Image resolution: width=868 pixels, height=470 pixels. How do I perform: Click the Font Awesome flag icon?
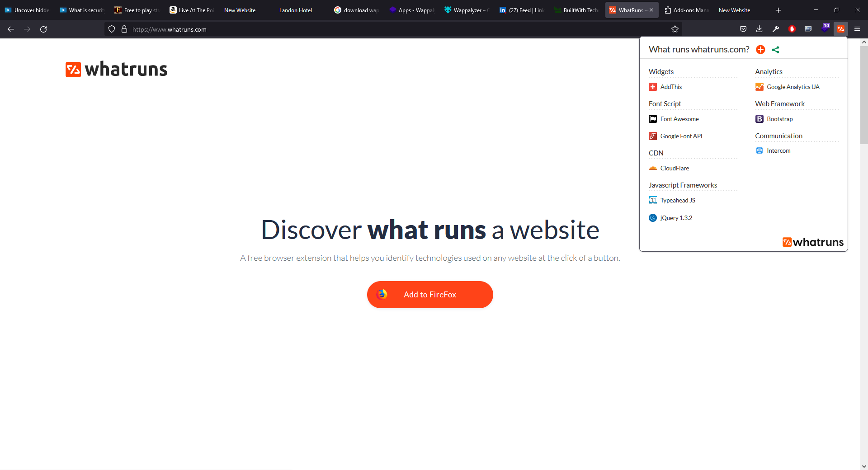[653, 119]
